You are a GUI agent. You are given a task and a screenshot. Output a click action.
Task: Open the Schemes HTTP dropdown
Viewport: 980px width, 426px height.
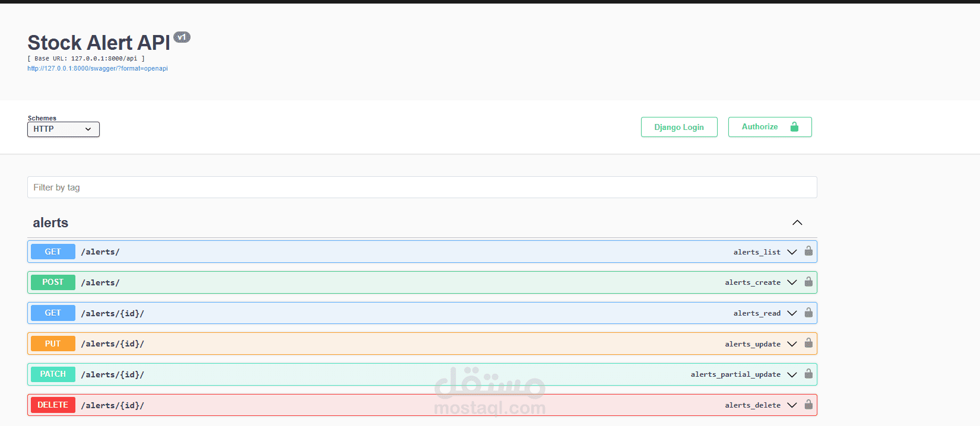(x=64, y=129)
